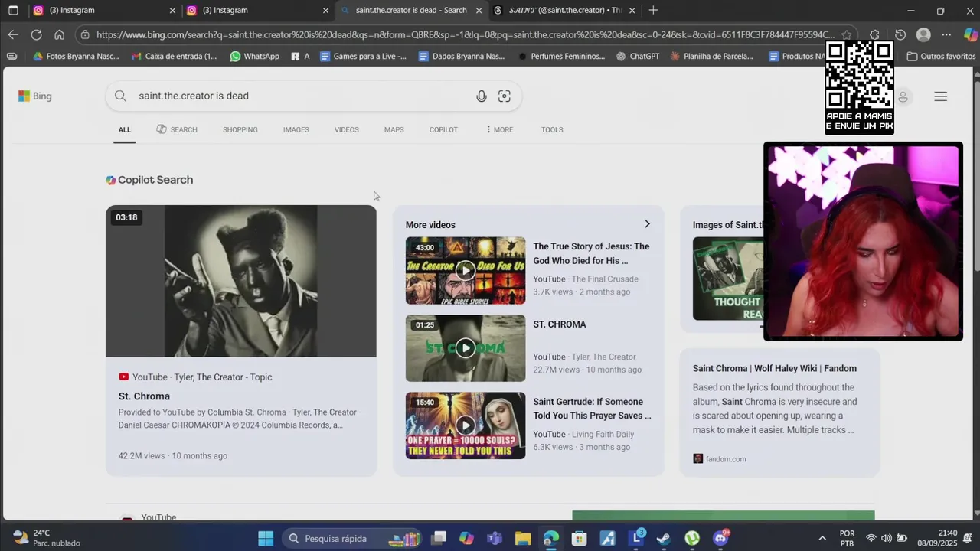Open the Fotos Bryanna Nasc bookmark
980x551 pixels.
coord(76,56)
